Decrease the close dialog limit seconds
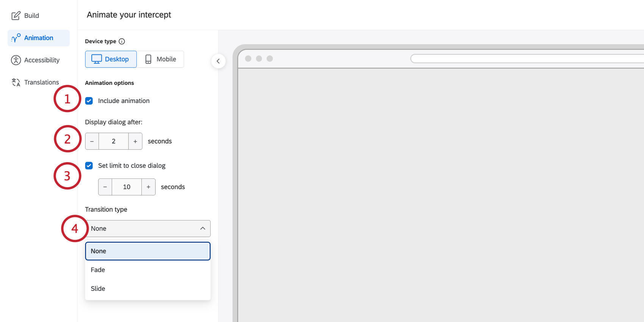Viewport: 644px width, 322px height. pos(105,187)
